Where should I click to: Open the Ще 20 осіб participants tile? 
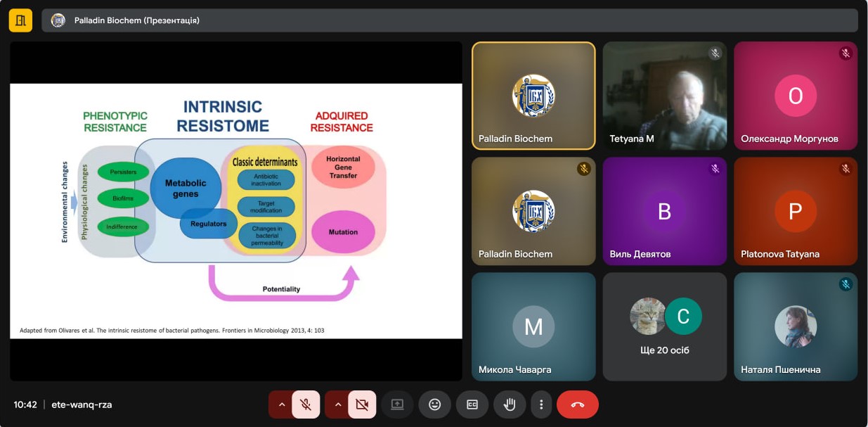click(665, 326)
